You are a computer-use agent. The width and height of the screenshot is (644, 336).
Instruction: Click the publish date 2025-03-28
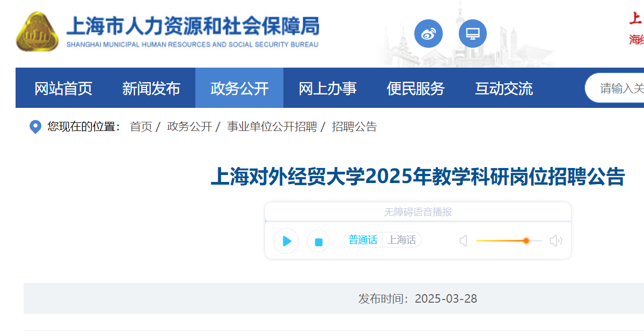tap(446, 298)
